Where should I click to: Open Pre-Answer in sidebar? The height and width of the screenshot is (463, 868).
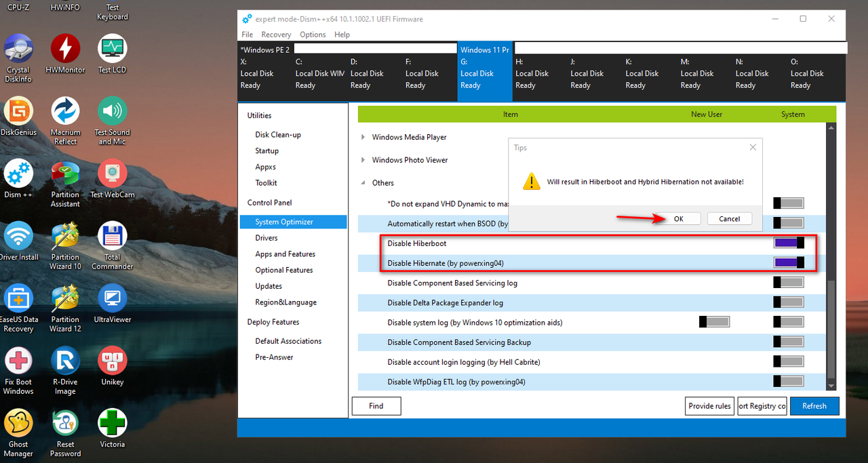[275, 357]
